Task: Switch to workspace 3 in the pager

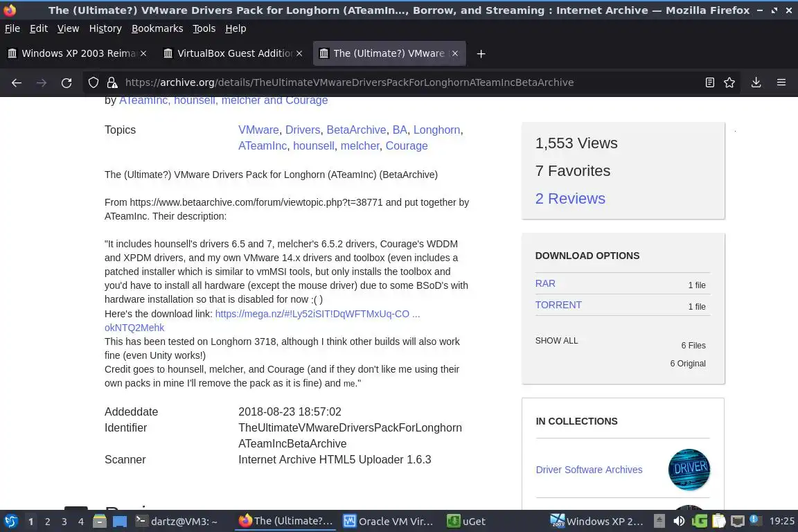Action: [64, 522]
